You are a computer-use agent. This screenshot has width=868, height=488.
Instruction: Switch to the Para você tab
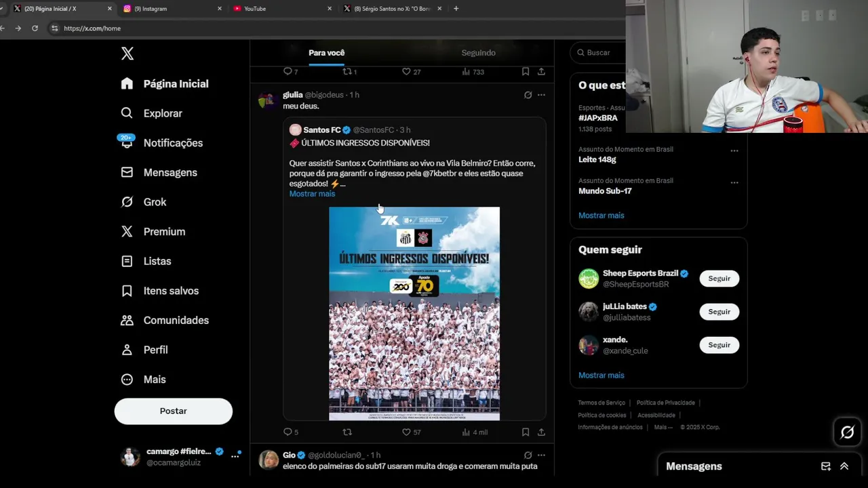click(x=326, y=53)
